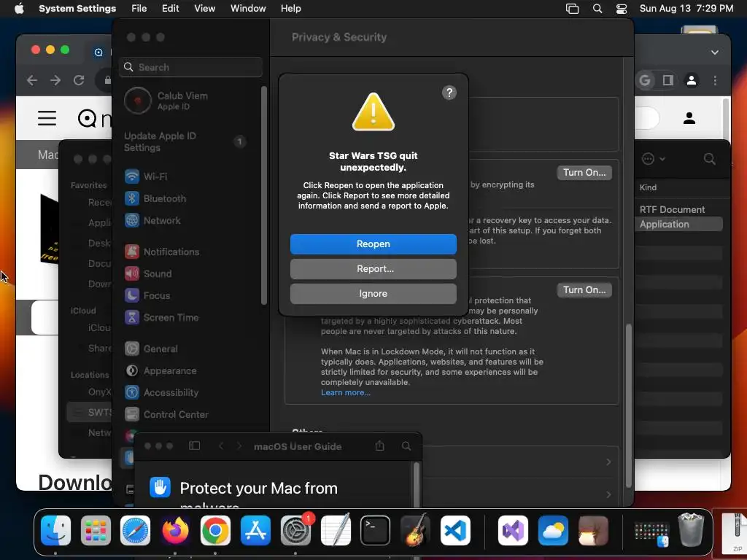The width and height of the screenshot is (747, 560).
Task: Click the Chrome forward arrow
Action: (x=55, y=80)
